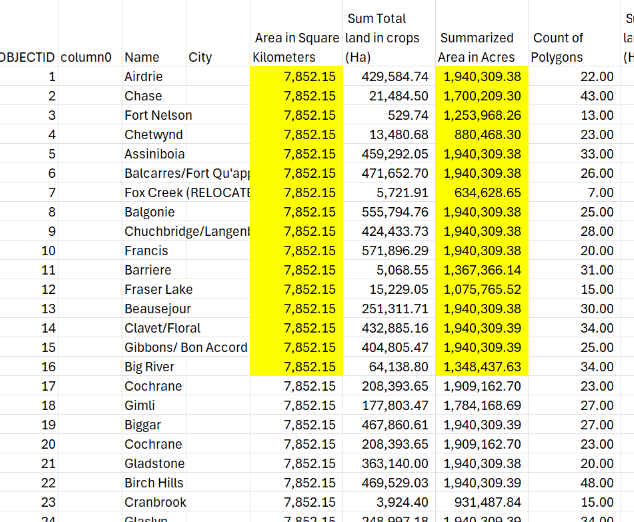
Task: Click acres value 1,700,209.30 for Chase
Action: [x=482, y=96]
